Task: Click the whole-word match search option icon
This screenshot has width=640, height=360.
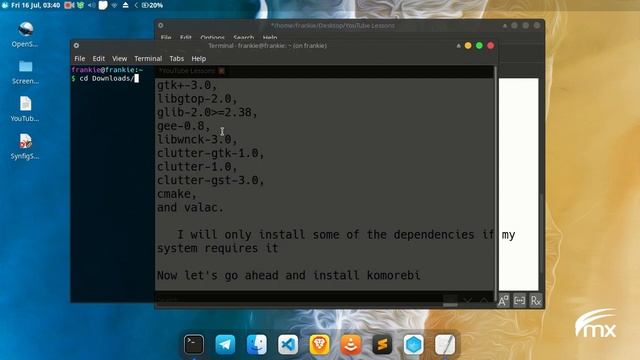Action: point(519,301)
